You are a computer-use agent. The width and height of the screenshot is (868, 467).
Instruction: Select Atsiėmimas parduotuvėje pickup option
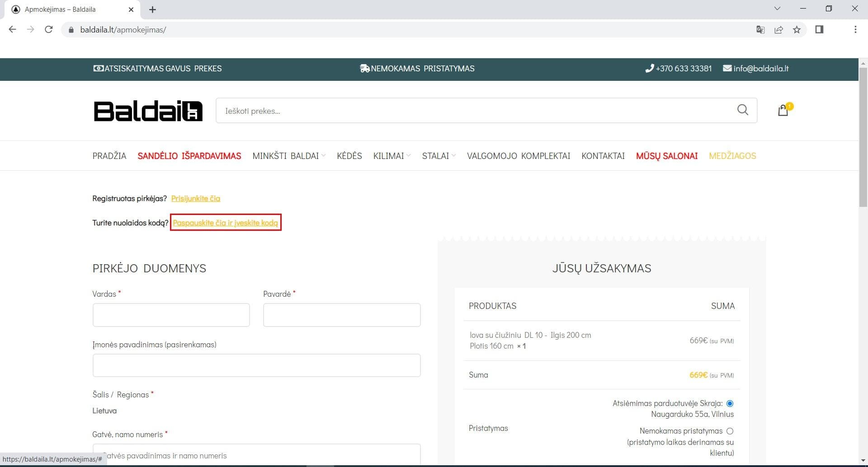coord(730,403)
